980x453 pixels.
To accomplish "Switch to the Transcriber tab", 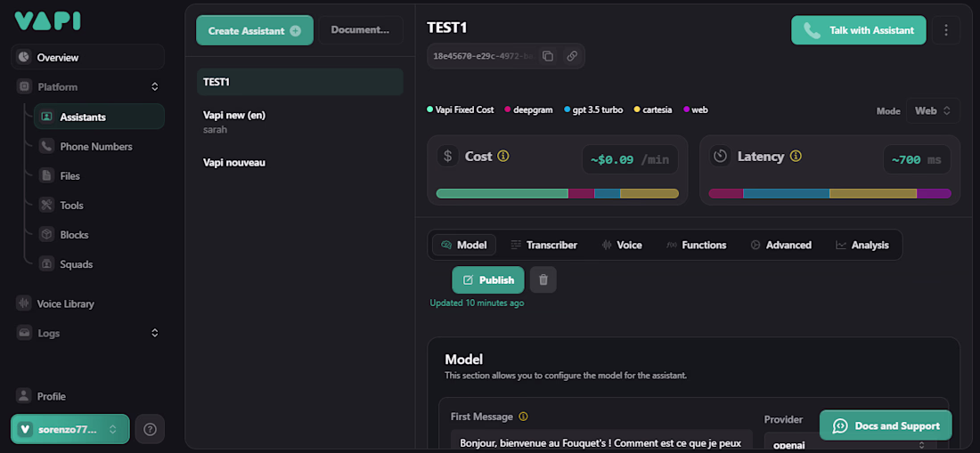I will [543, 246].
